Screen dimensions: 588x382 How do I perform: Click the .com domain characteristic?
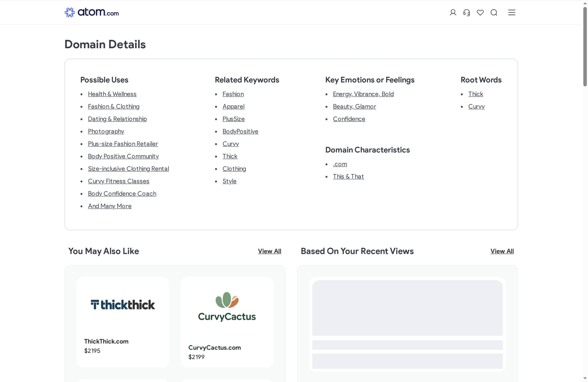pyautogui.click(x=340, y=164)
